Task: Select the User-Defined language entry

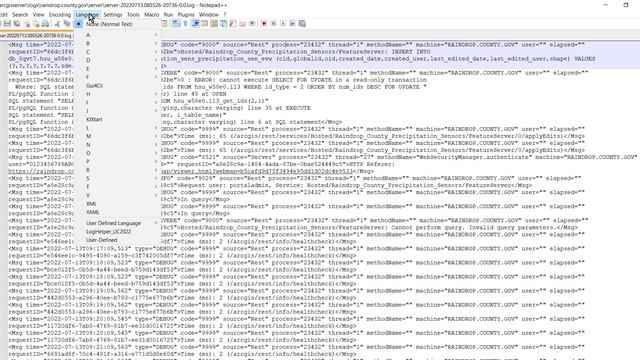Action: (118, 240)
